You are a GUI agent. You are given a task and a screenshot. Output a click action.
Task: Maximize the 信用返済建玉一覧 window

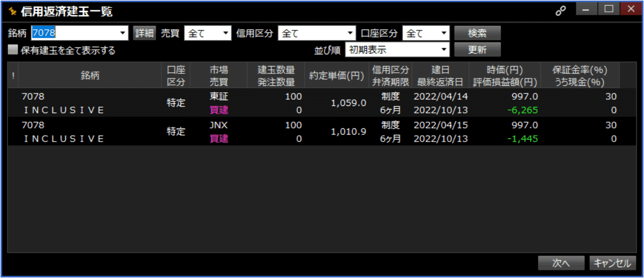[x=609, y=9]
